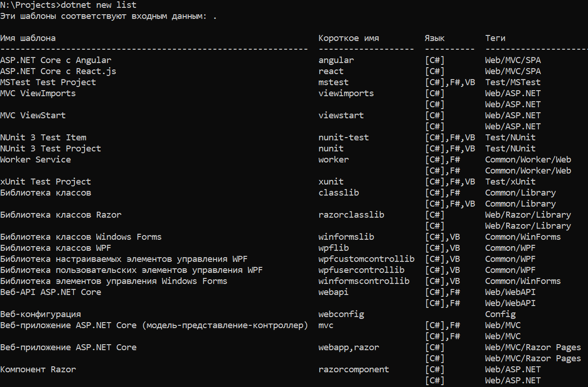Screen dimensions: 588x387
Task: Click short name 'worker'
Action: (334, 159)
